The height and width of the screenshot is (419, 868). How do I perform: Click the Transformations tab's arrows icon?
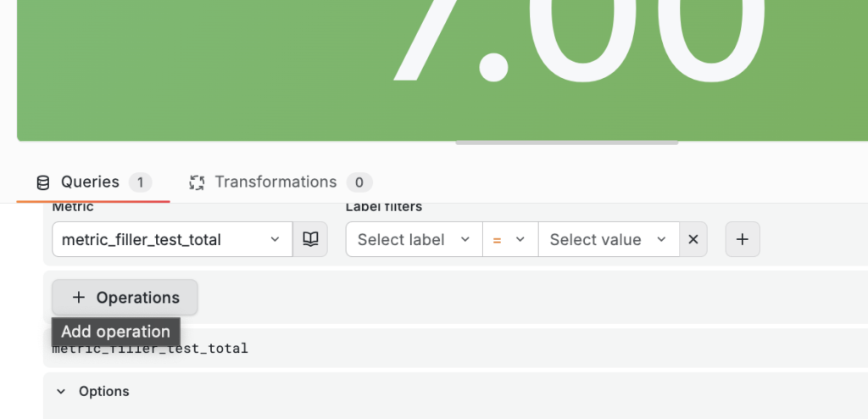[x=197, y=182]
